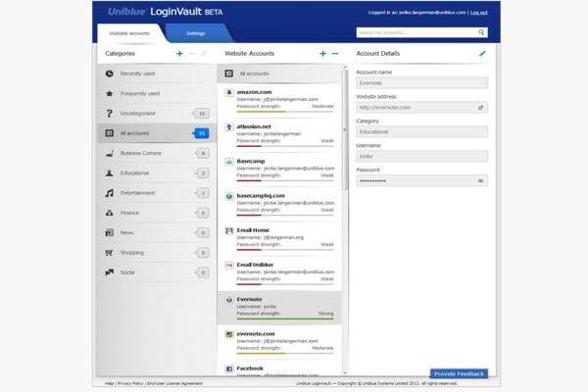Click the Facebook account favicon

228,368
